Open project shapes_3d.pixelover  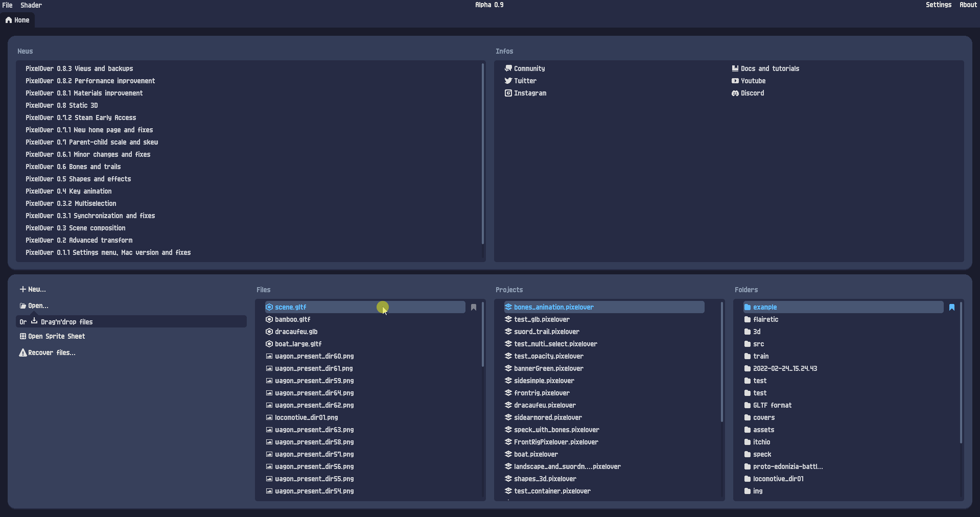point(545,479)
